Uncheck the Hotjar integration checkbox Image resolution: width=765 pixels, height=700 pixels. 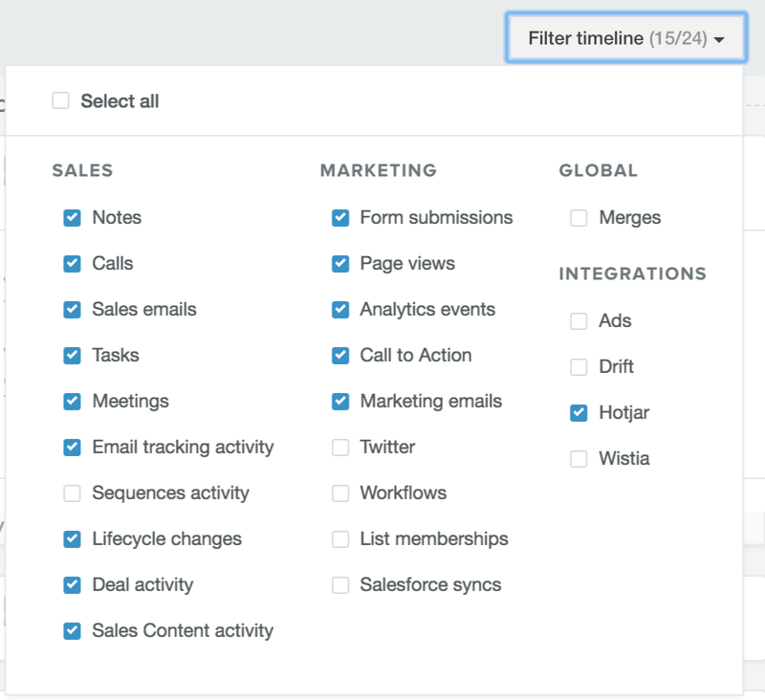click(x=579, y=413)
